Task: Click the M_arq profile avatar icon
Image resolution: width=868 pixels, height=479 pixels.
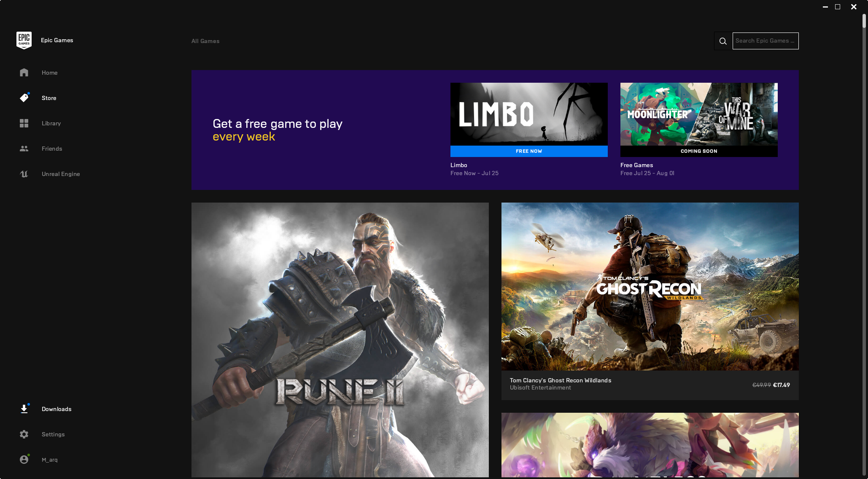Action: click(x=24, y=460)
